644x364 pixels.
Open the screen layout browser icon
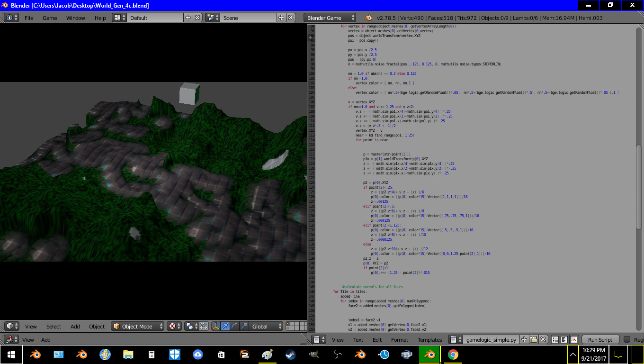tap(119, 18)
